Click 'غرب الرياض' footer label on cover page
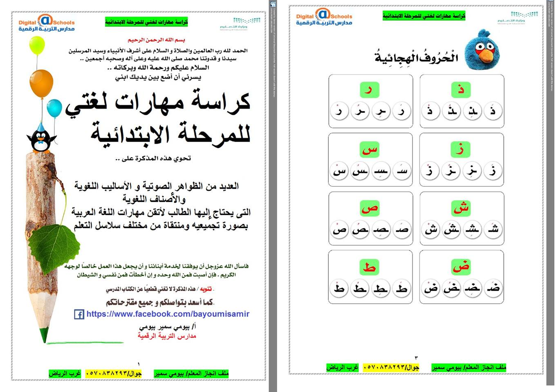The width and height of the screenshot is (556, 392). [x=65, y=374]
